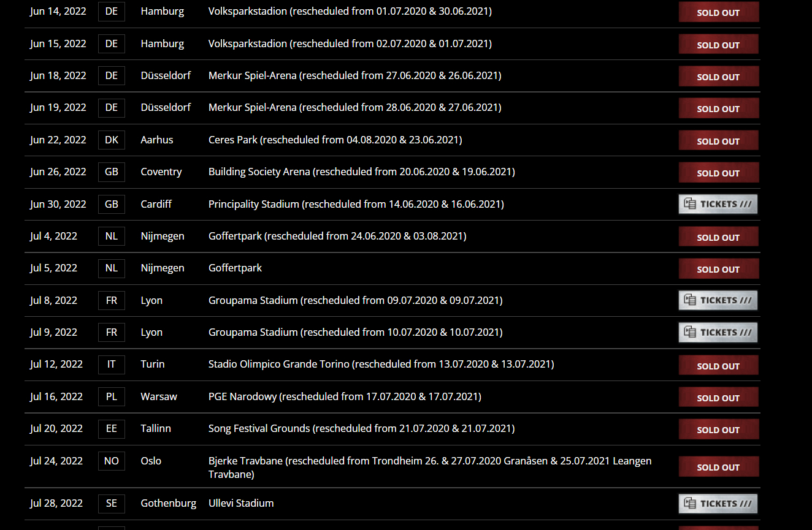This screenshot has height=530, width=812.
Task: Click Sold Out button for Coventry show
Action: [x=718, y=173]
